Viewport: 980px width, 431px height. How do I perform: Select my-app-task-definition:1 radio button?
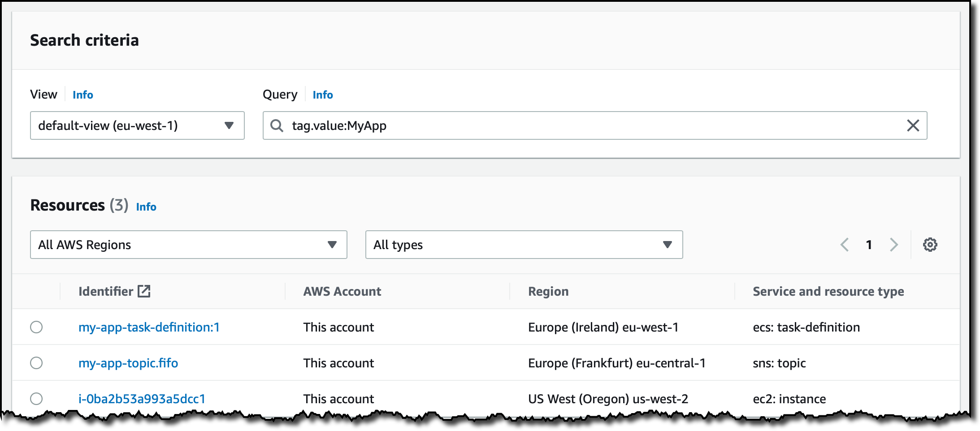click(36, 327)
